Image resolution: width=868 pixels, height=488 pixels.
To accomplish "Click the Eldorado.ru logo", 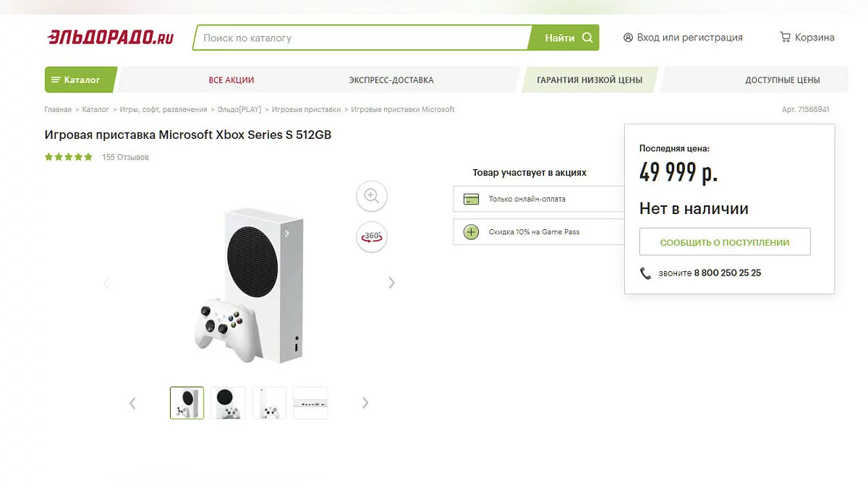I will coord(111,38).
